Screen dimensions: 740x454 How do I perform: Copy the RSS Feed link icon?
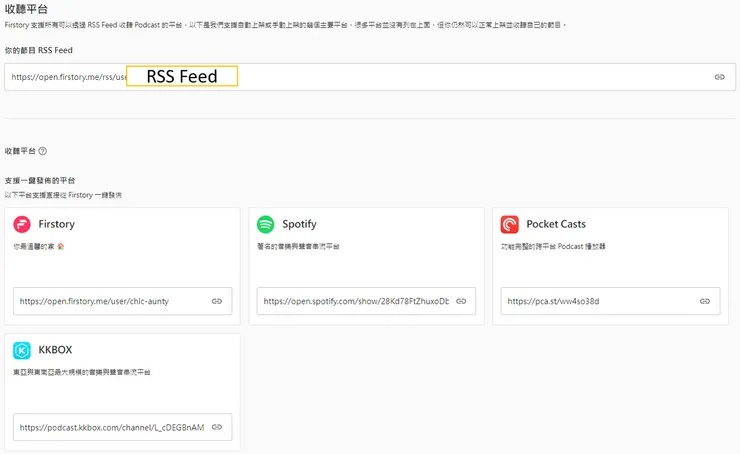(x=719, y=77)
